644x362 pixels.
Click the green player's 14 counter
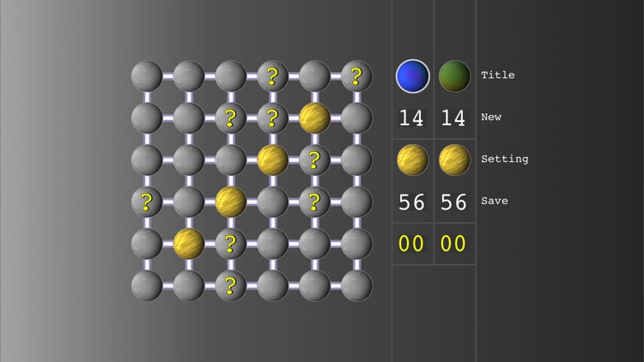coord(453,118)
